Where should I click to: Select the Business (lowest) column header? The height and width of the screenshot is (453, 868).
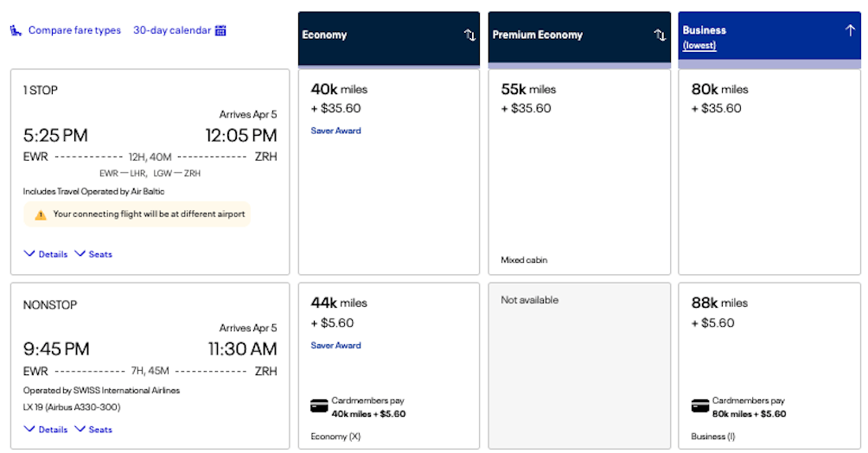(752, 35)
